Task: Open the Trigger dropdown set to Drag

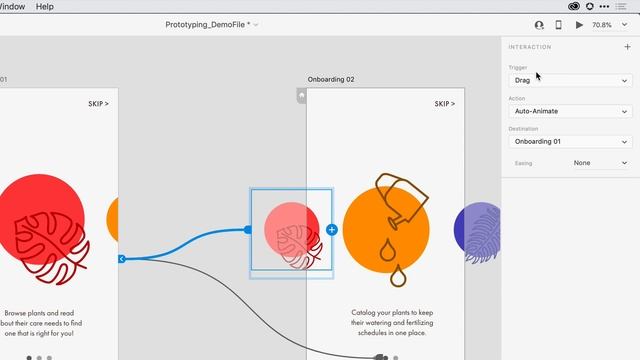Action: (x=570, y=80)
